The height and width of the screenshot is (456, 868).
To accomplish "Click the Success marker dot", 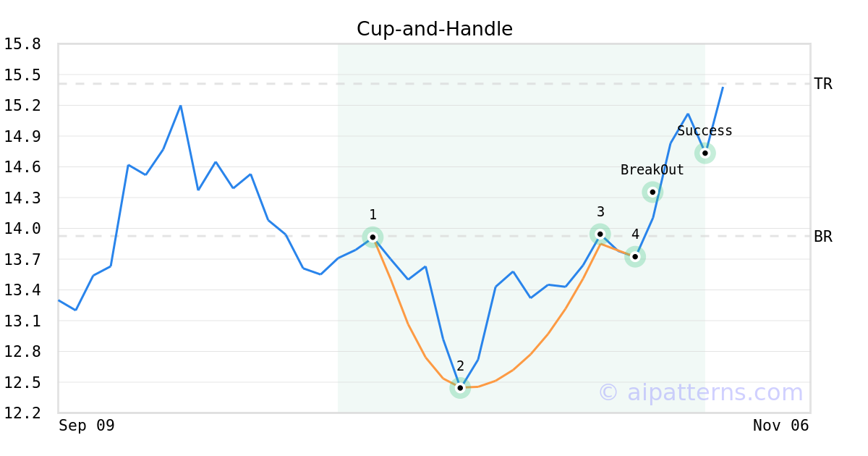I will (705, 153).
